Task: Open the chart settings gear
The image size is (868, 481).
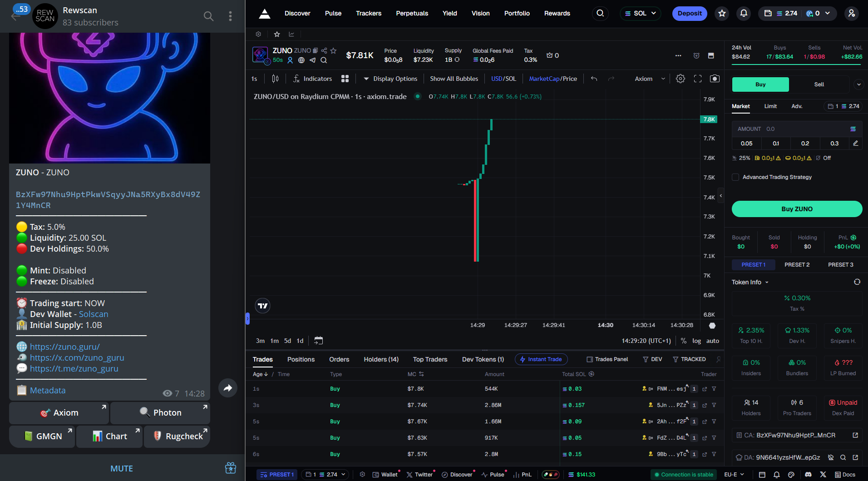Action: tap(680, 78)
